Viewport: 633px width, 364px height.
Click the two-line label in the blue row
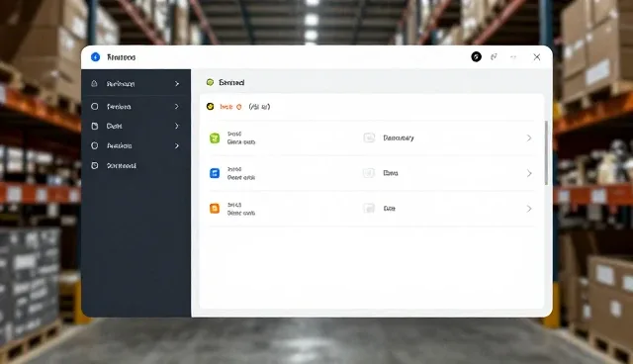point(241,173)
